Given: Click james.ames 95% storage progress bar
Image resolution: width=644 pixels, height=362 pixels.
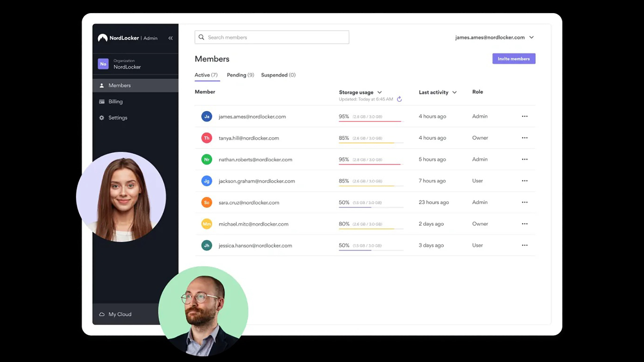Looking at the screenshot, I should point(371,121).
